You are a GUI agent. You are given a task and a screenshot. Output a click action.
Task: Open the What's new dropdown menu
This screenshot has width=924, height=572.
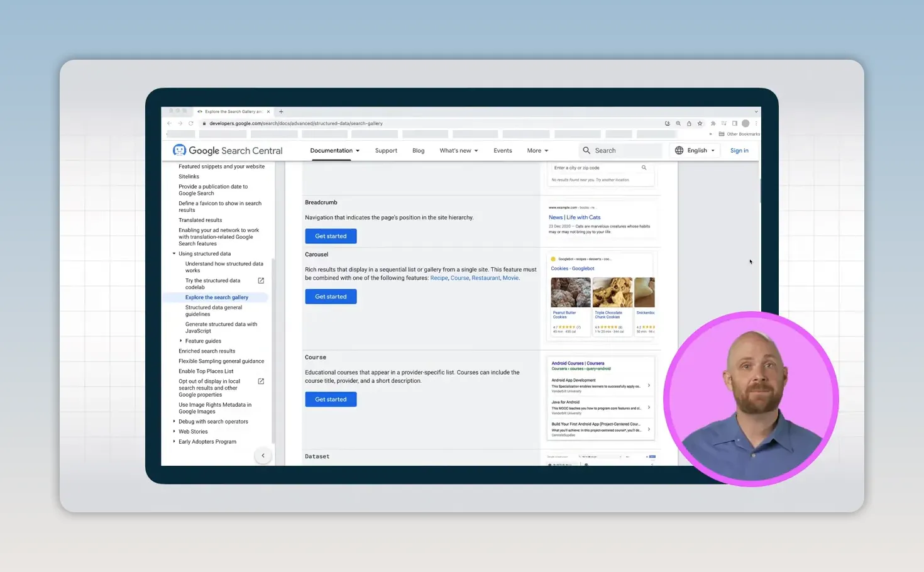(459, 151)
